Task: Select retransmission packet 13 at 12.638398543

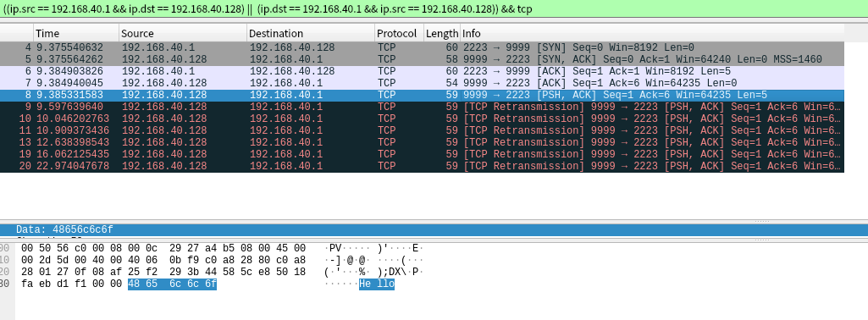Action: (422, 142)
